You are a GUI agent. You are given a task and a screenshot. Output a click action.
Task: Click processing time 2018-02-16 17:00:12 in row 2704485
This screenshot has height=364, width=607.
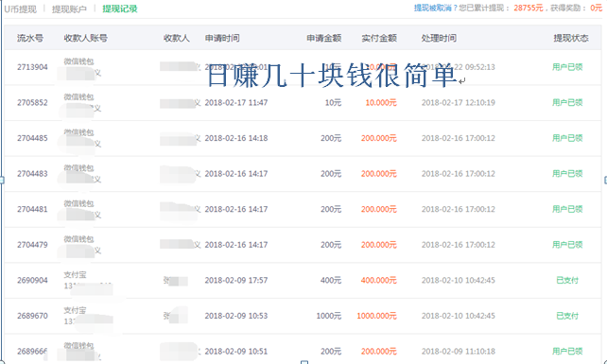458,138
